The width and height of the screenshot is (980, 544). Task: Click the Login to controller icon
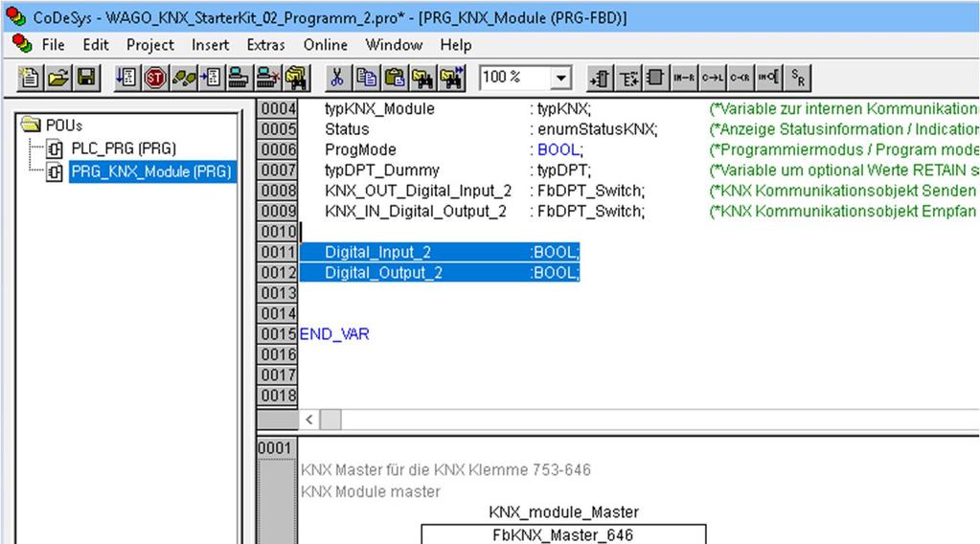(x=239, y=78)
